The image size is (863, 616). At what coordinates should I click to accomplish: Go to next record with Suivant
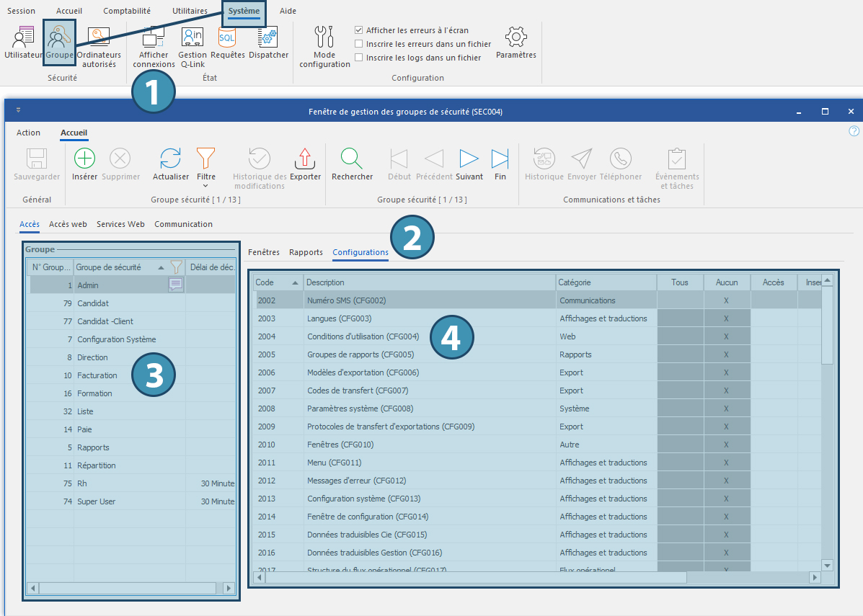pos(469,159)
